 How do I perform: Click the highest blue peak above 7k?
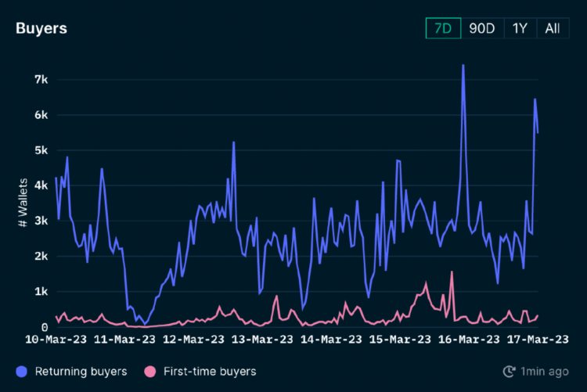click(x=463, y=66)
